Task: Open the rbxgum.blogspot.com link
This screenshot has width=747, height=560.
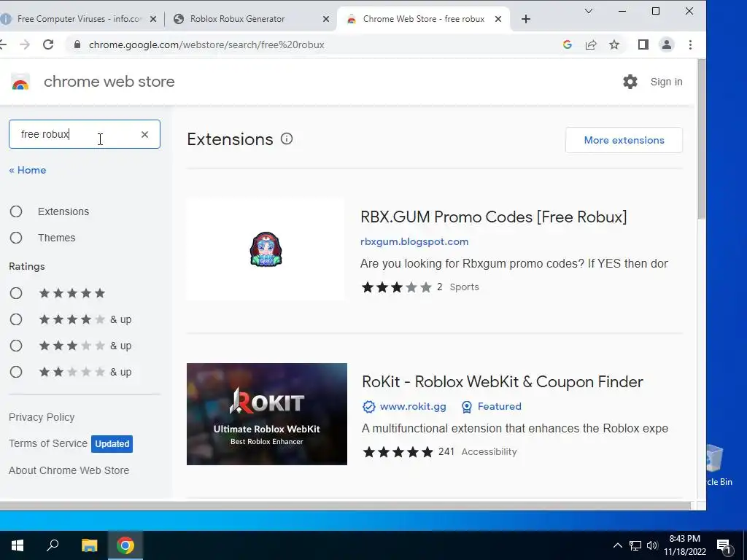Action: coord(414,241)
